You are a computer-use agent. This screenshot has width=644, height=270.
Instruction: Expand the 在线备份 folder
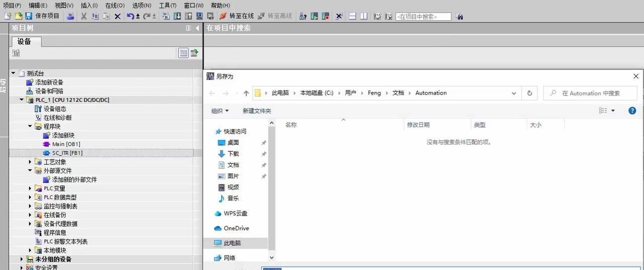(x=30, y=215)
